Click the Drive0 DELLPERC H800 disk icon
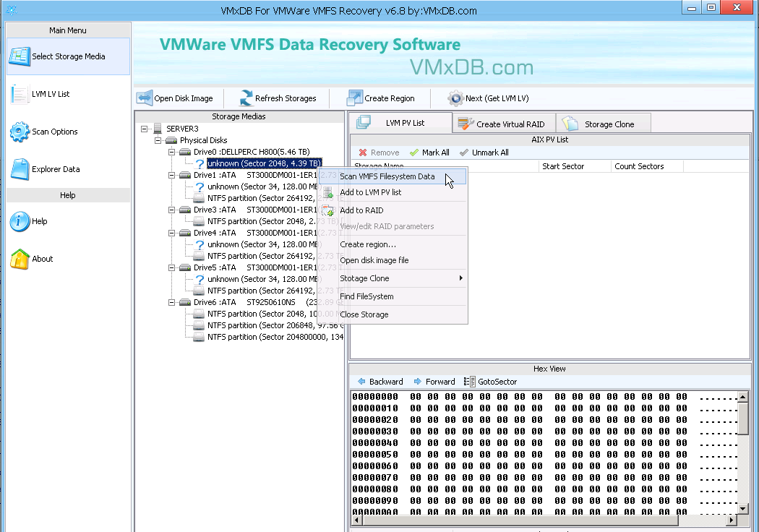Image resolution: width=759 pixels, height=532 pixels. click(185, 152)
